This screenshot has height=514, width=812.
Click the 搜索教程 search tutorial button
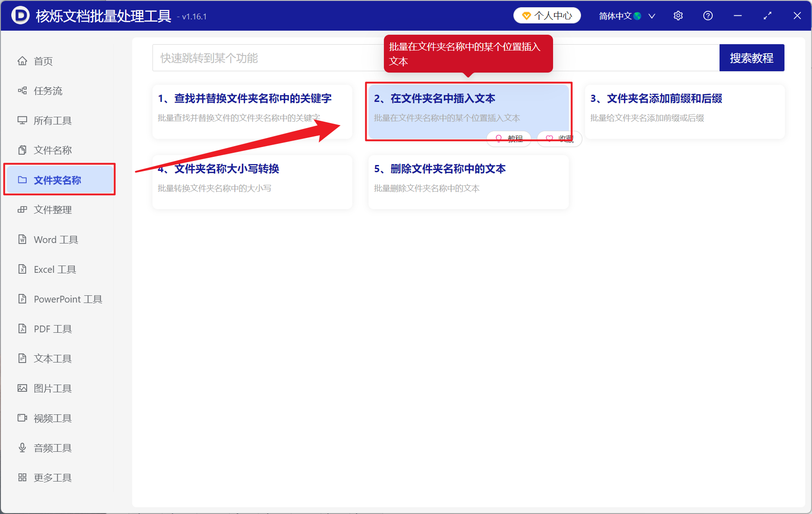coord(752,57)
